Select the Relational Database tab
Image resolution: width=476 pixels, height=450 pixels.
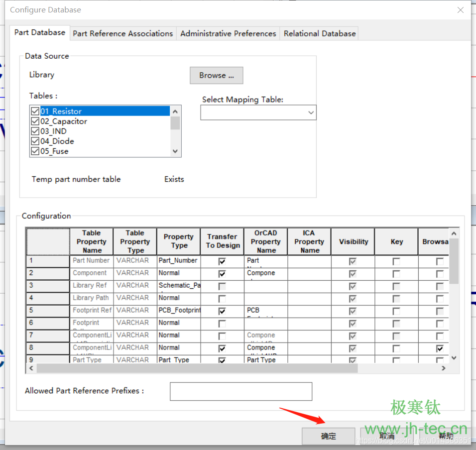pos(320,33)
